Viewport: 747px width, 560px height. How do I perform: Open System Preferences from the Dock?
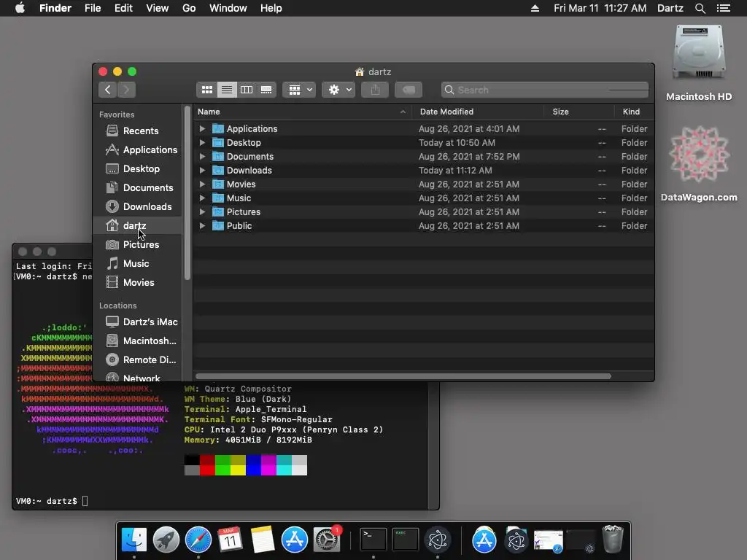pos(327,540)
